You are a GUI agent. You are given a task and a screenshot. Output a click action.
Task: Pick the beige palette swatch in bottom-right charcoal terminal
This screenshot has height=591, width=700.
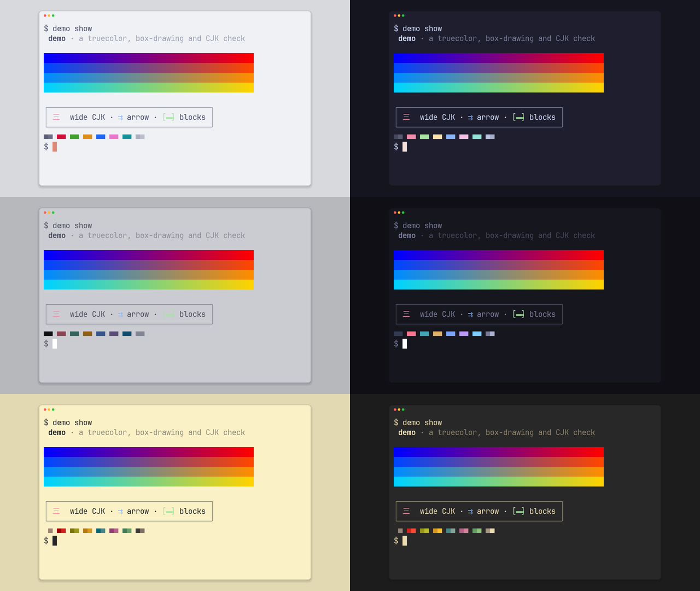point(490,531)
